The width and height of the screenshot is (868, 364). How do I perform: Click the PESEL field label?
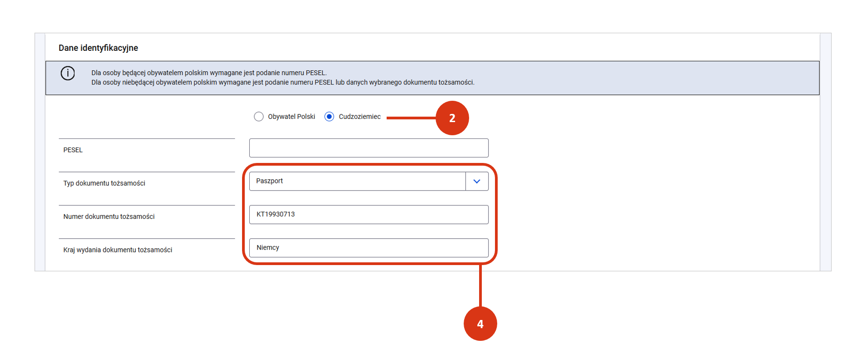73,150
